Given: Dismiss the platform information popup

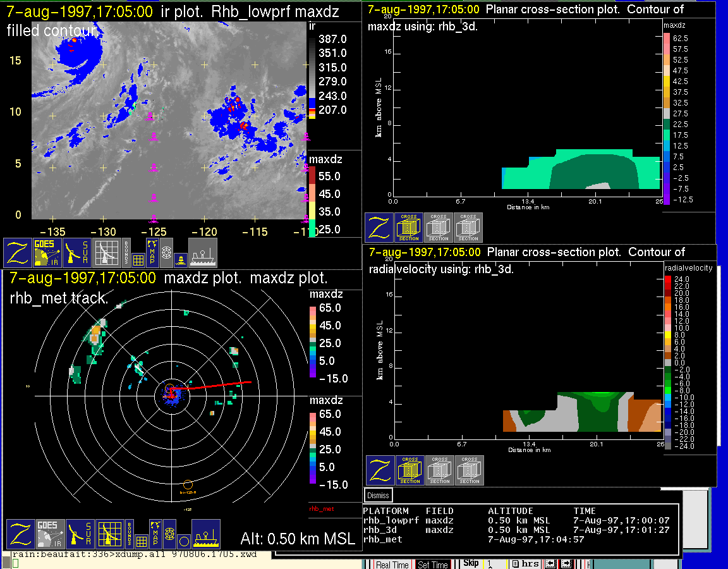Looking at the screenshot, I should [x=378, y=496].
